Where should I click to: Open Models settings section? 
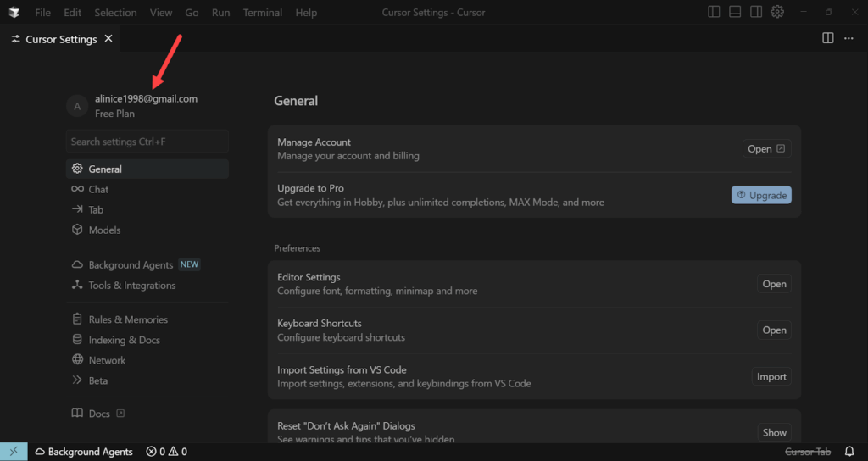tap(147, 230)
